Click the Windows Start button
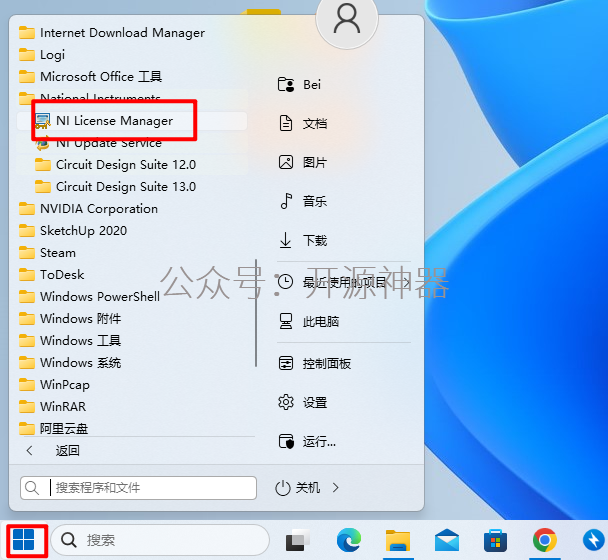 coord(24,539)
